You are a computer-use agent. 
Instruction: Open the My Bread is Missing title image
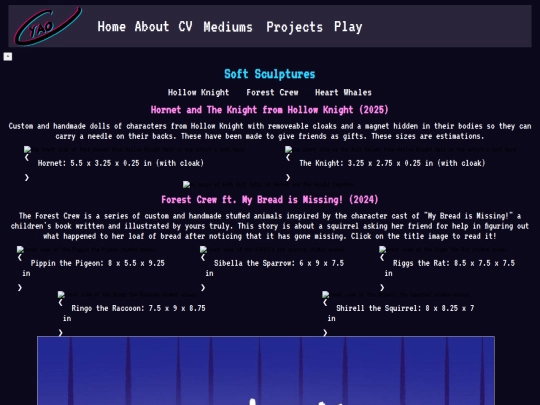coord(266,371)
